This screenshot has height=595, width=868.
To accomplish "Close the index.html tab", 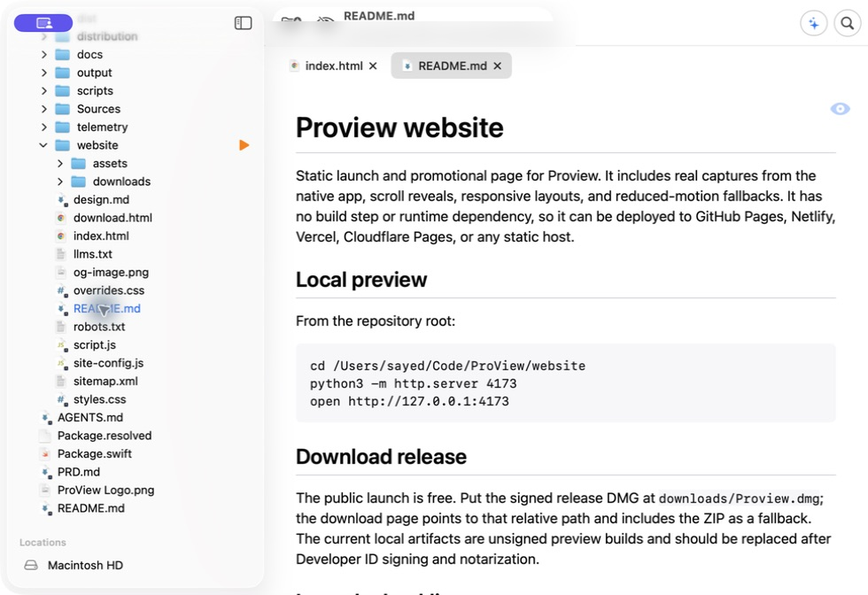I will tap(373, 66).
